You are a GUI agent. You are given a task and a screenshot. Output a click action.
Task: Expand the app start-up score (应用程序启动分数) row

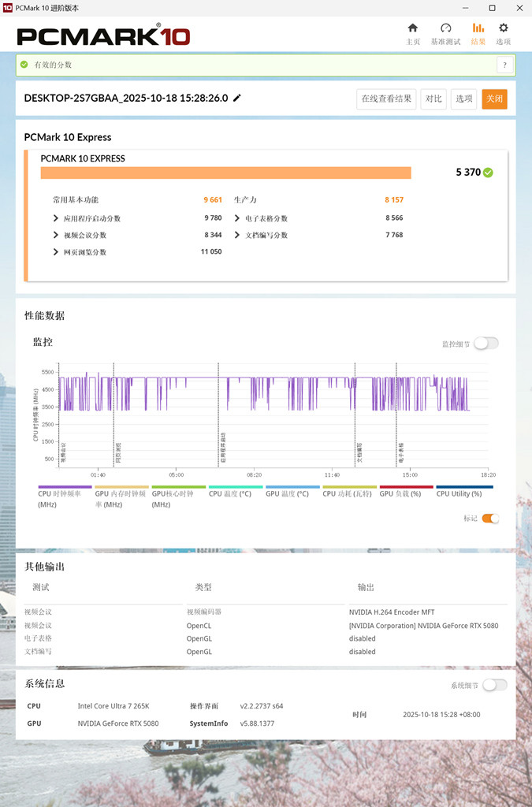[56, 218]
